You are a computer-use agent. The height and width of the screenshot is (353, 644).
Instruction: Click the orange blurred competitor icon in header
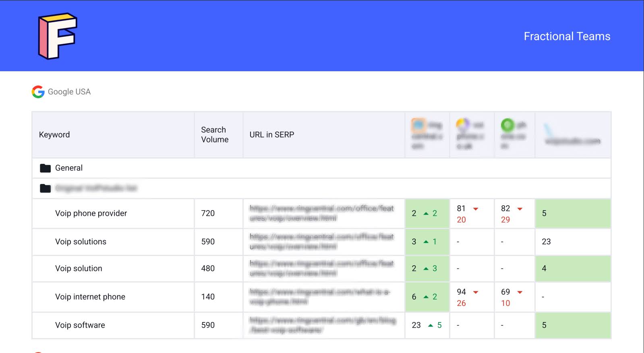click(418, 125)
